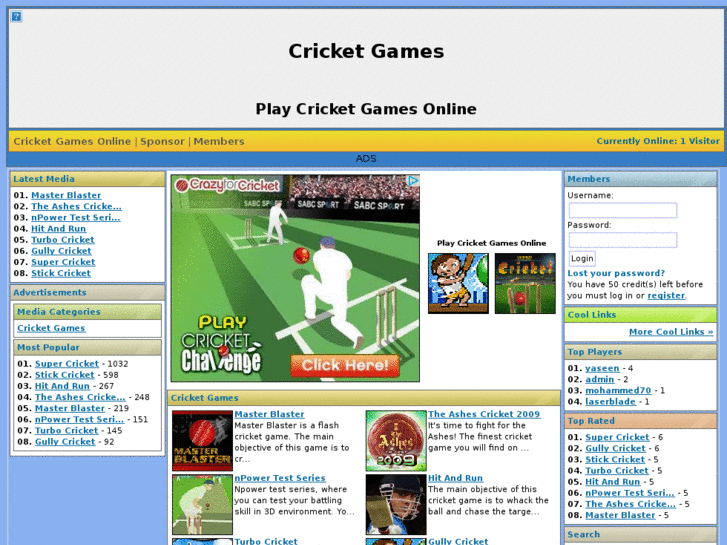This screenshot has height=545, width=727.
Task: Open the Cricket Games media category link
Action: 51,328
